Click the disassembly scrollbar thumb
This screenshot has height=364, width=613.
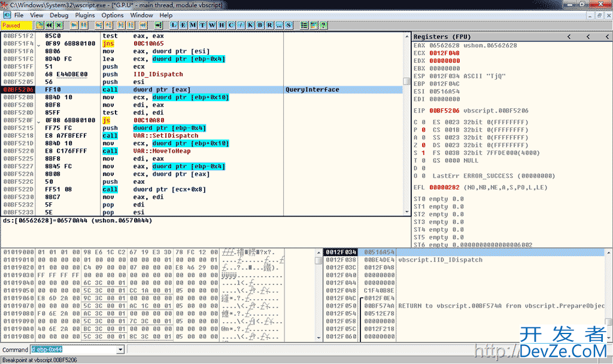(407, 81)
